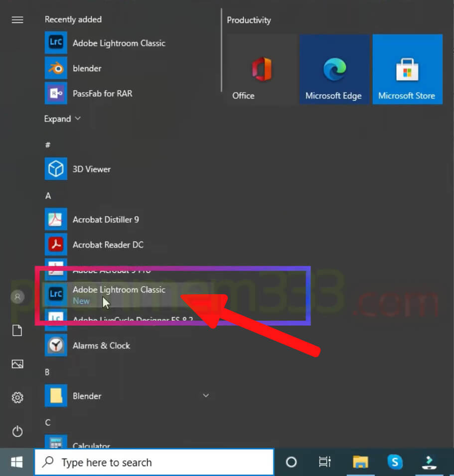Open the Office tile
This screenshot has width=454, height=476.
tap(261, 69)
